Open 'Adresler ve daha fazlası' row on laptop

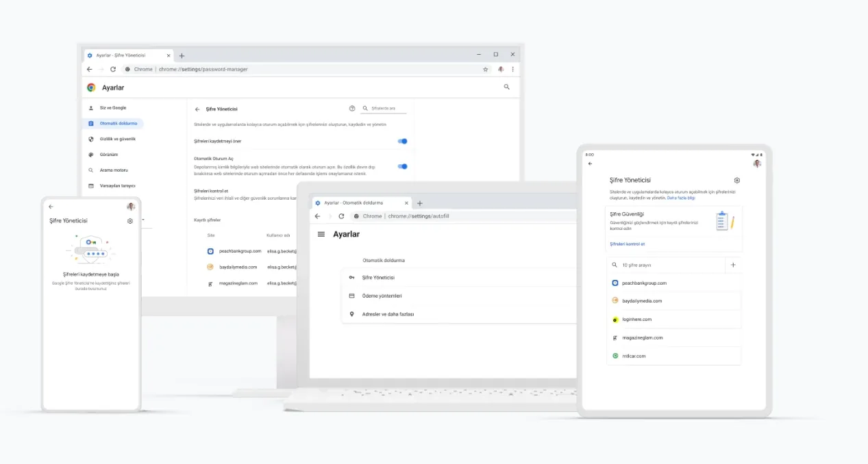click(459, 314)
